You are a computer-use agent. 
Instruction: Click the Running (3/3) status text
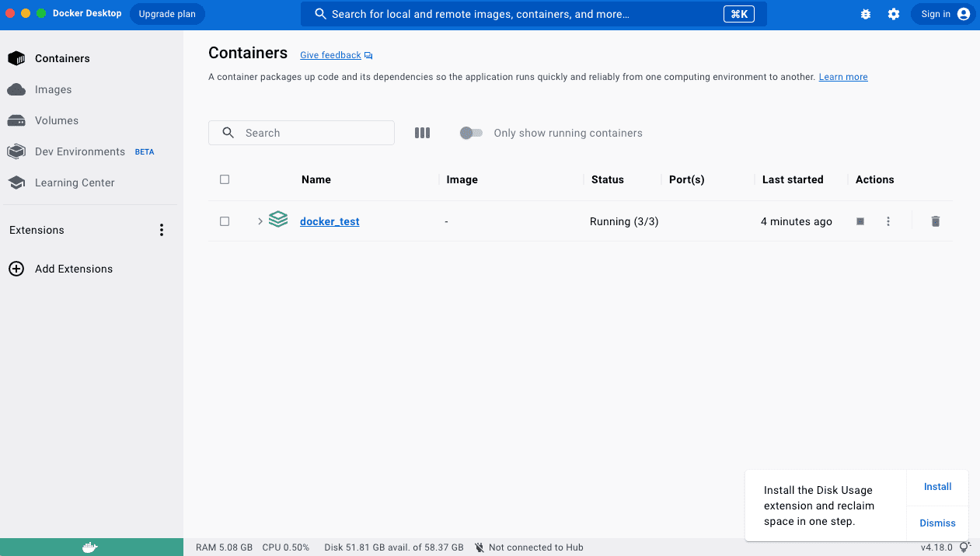coord(624,221)
